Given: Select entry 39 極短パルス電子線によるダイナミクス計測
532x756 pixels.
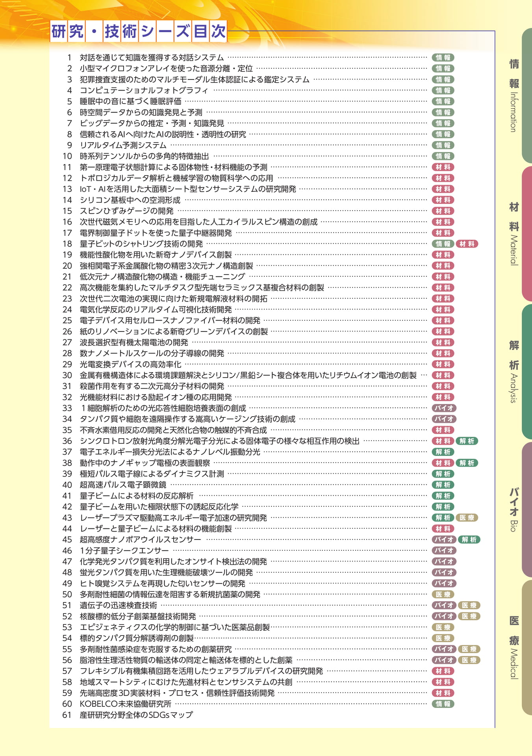Looking at the screenshot, I should pyautogui.click(x=152, y=474).
